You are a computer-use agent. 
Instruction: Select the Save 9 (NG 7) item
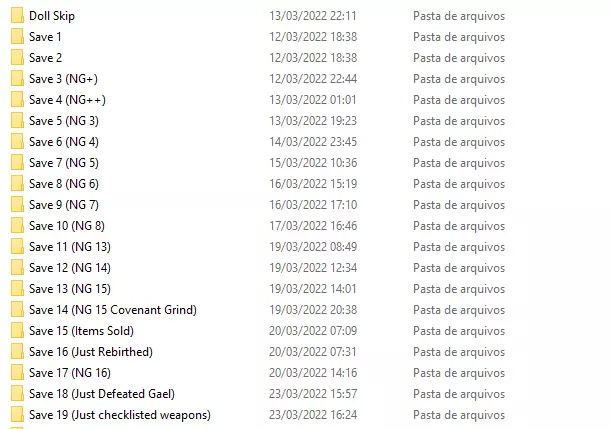point(64,205)
